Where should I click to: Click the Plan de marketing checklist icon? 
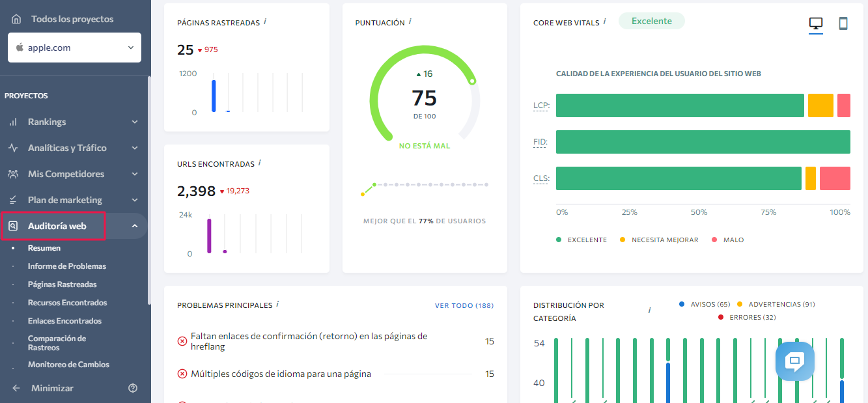pyautogui.click(x=13, y=200)
